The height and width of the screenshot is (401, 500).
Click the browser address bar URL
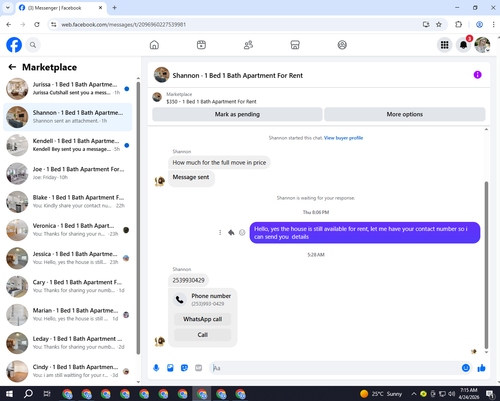[123, 24]
